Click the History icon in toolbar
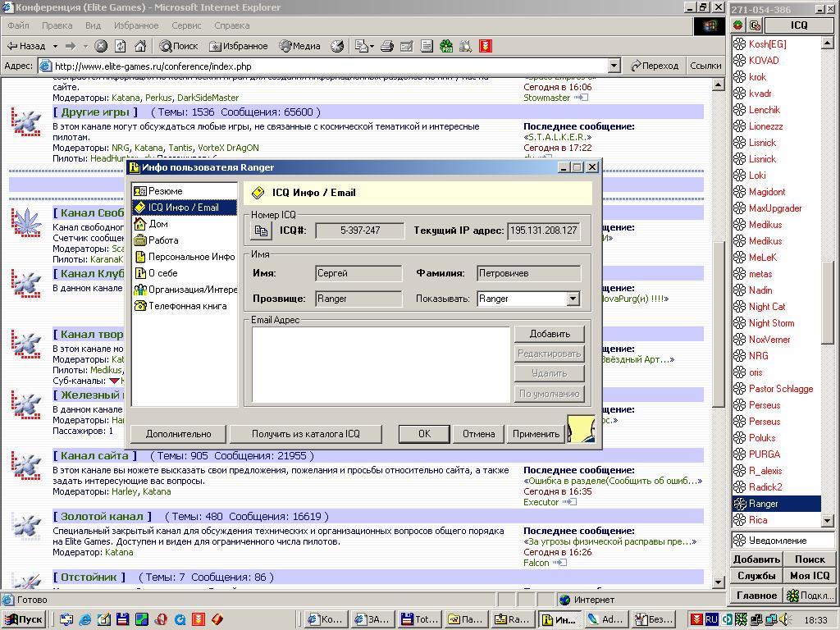 337,46
